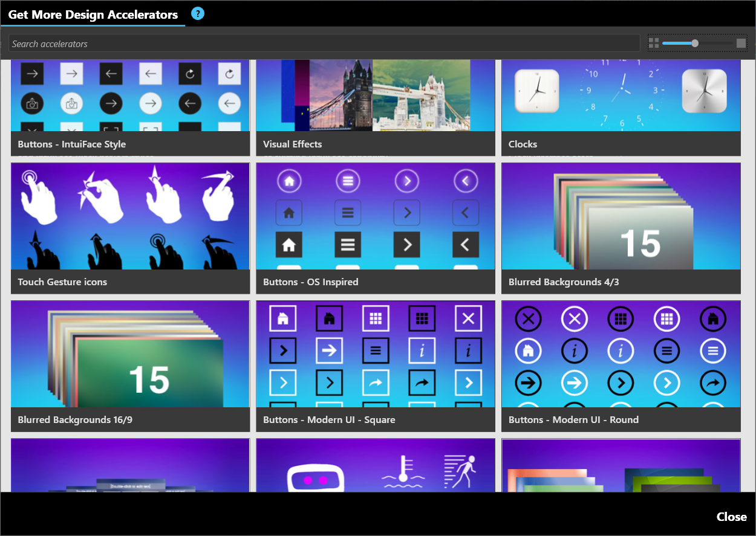This screenshot has width=756, height=536.
Task: Open Buttons - OS Inspired thumbnail
Action: (376, 216)
